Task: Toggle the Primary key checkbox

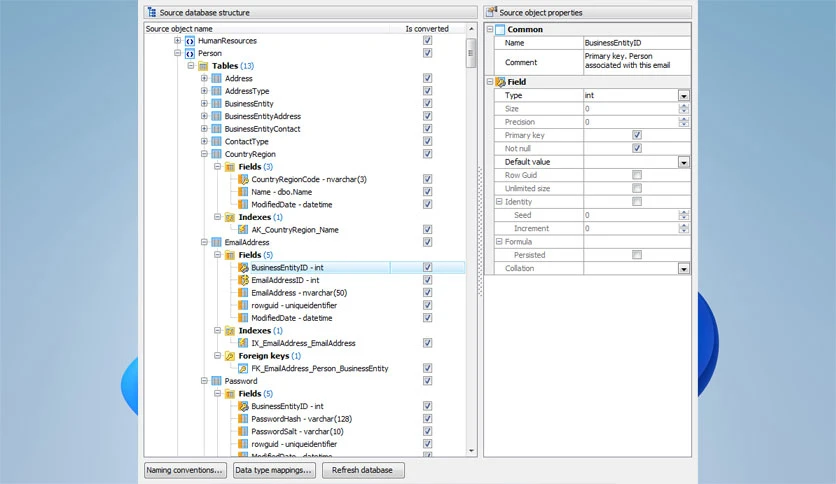Action: click(x=637, y=135)
